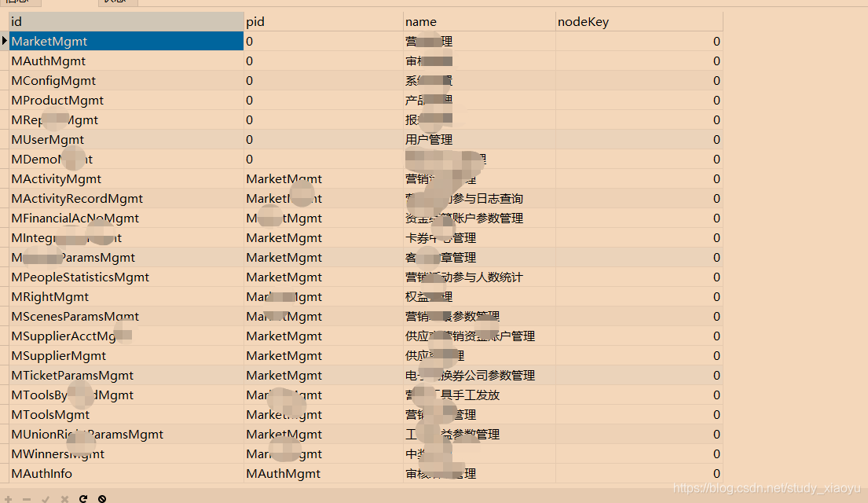The width and height of the screenshot is (868, 503).
Task: Select the MActivityMgmt id cell
Action: (126, 179)
